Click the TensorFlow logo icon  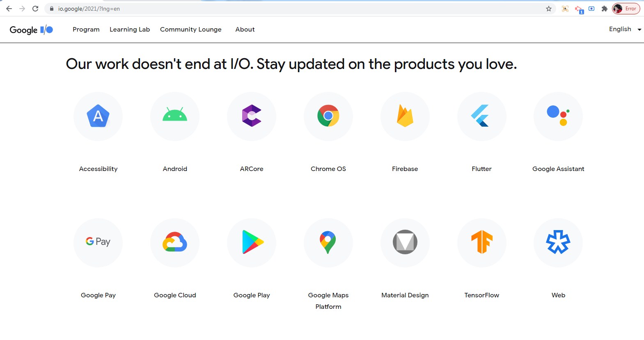pyautogui.click(x=482, y=243)
